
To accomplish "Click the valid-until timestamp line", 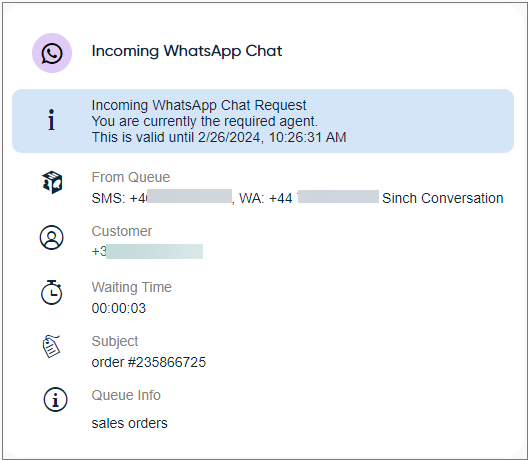I will point(219,137).
